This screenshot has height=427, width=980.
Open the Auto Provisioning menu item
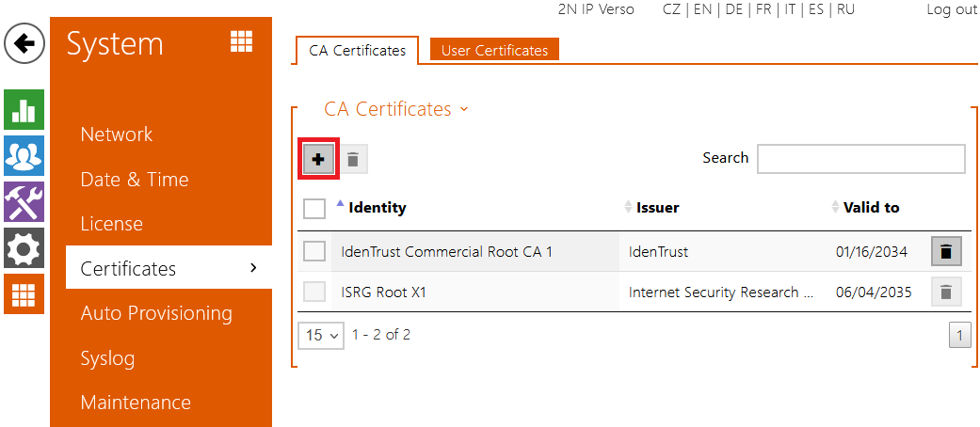click(x=156, y=313)
